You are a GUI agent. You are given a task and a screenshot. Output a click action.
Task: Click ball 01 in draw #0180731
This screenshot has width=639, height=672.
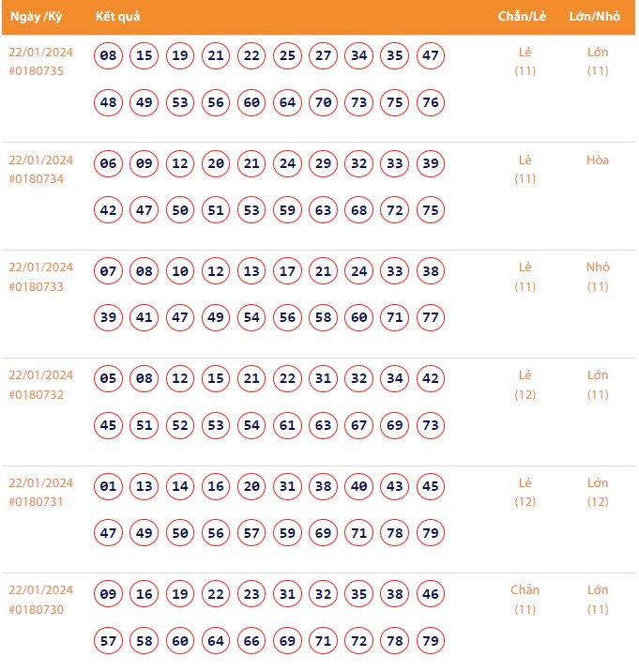click(x=109, y=487)
